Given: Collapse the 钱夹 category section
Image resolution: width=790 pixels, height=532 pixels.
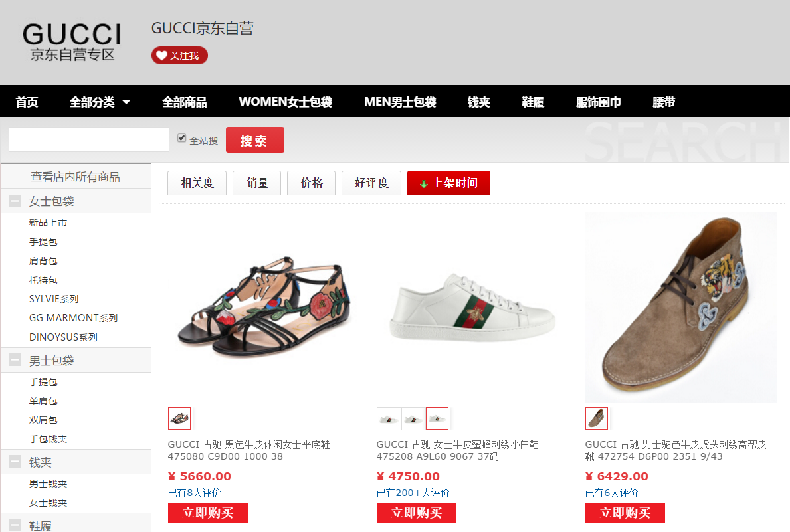Looking at the screenshot, I should [15, 462].
